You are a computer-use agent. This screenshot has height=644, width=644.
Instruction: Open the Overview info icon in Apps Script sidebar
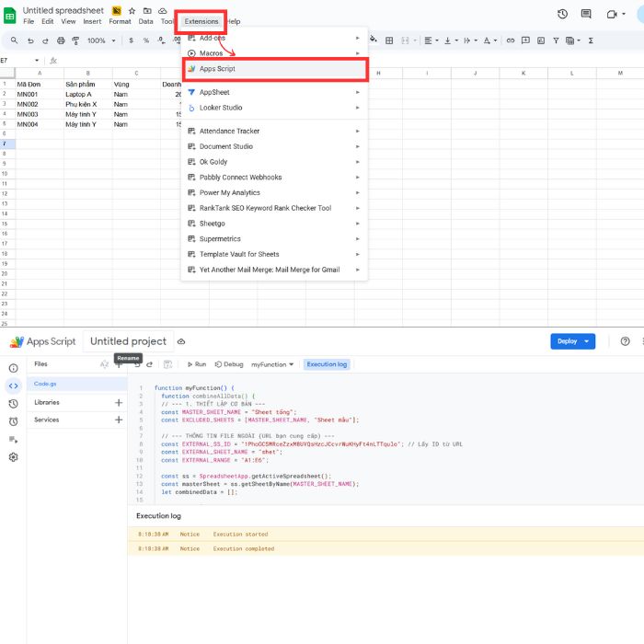[x=14, y=368]
